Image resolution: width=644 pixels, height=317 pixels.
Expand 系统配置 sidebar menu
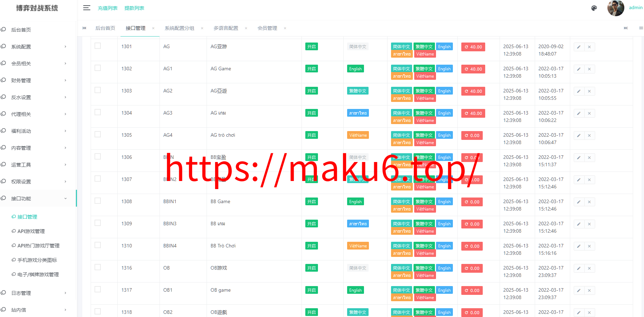click(x=38, y=47)
